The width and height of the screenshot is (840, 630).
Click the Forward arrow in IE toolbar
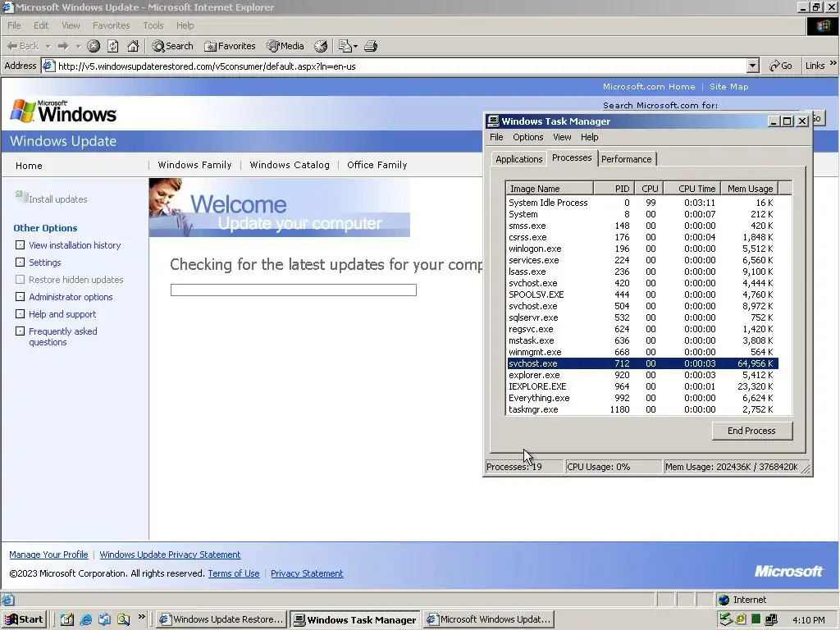(63, 46)
